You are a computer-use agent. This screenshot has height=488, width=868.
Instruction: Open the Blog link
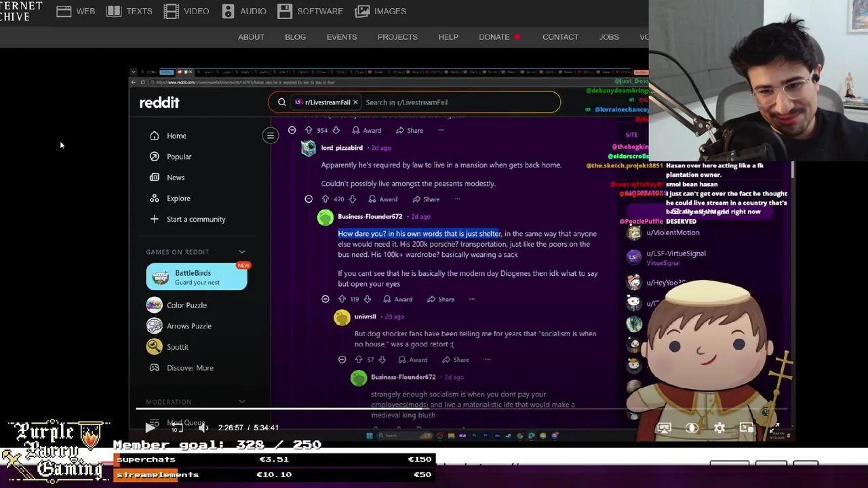[x=295, y=37]
